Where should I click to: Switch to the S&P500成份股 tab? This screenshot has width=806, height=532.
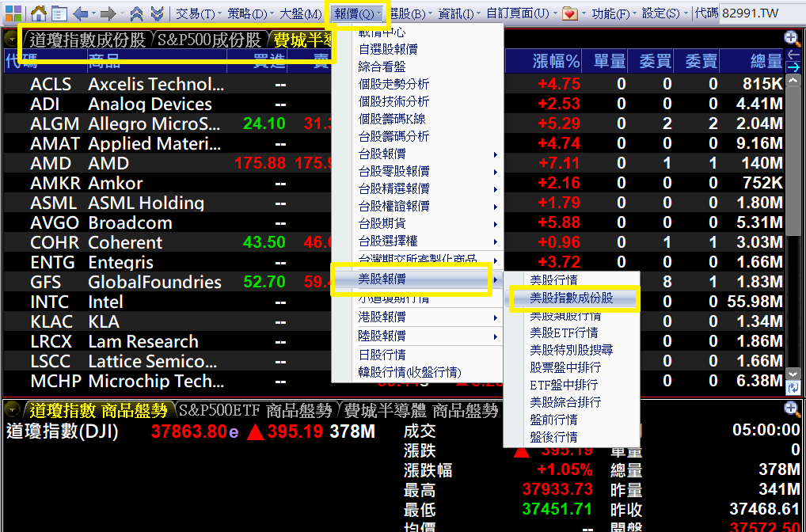[x=209, y=40]
